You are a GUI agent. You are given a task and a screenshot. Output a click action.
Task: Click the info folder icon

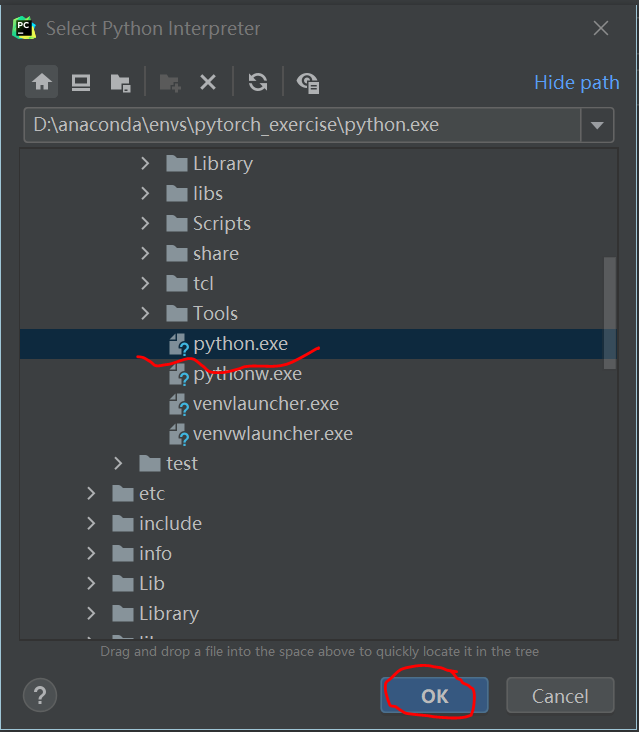pos(123,554)
